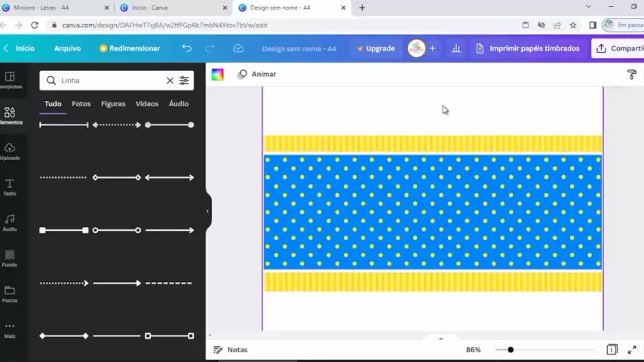The height and width of the screenshot is (362, 644).
Task: Click the zoom slider handle
Action: click(x=511, y=350)
